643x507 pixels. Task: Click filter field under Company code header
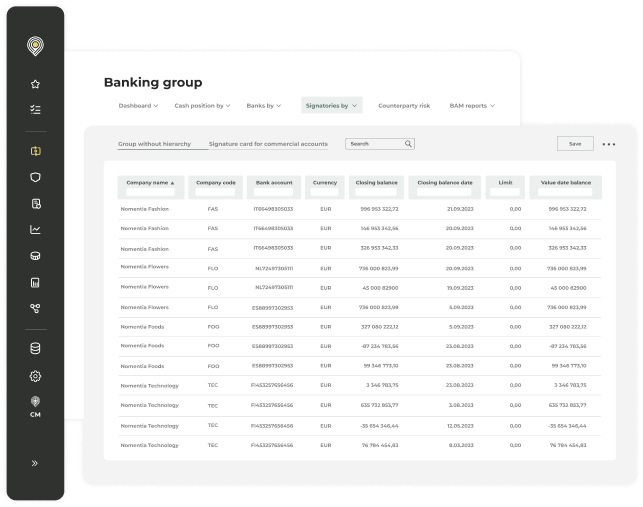[x=216, y=192]
